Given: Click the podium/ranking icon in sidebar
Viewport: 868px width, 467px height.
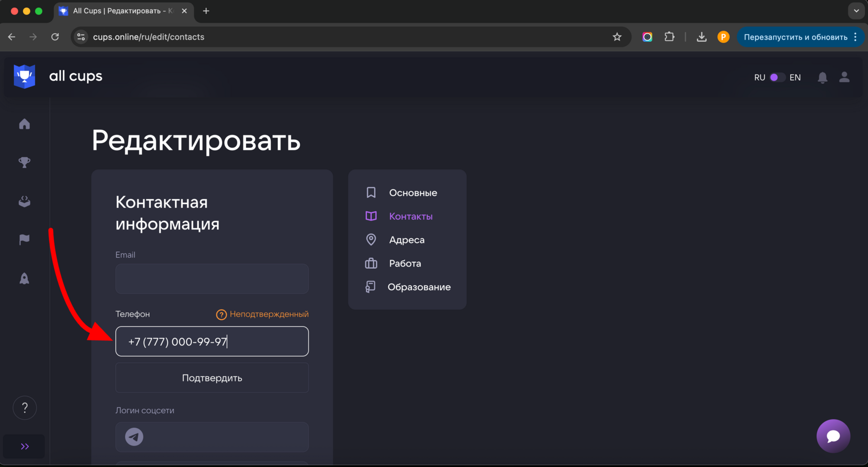Looking at the screenshot, I should [24, 201].
